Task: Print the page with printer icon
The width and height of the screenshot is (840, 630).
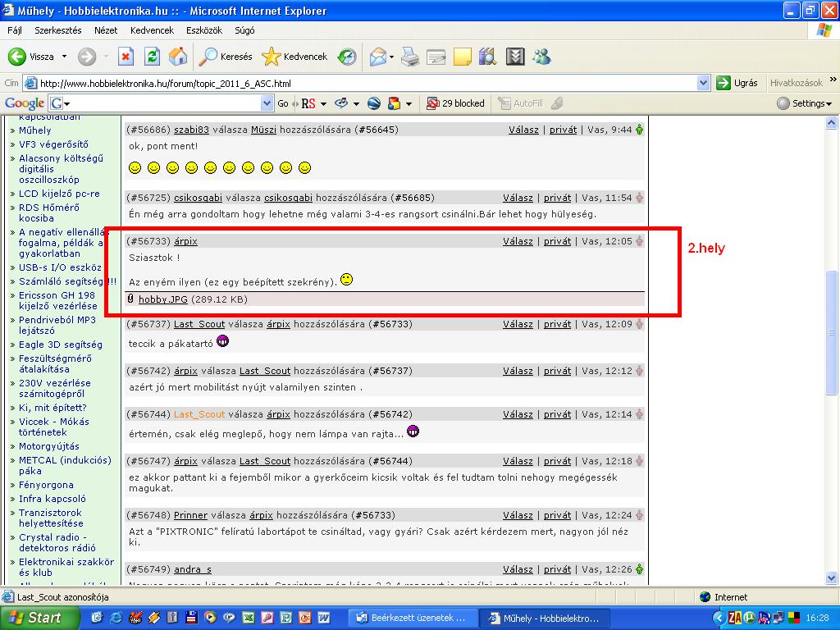Action: [410, 57]
